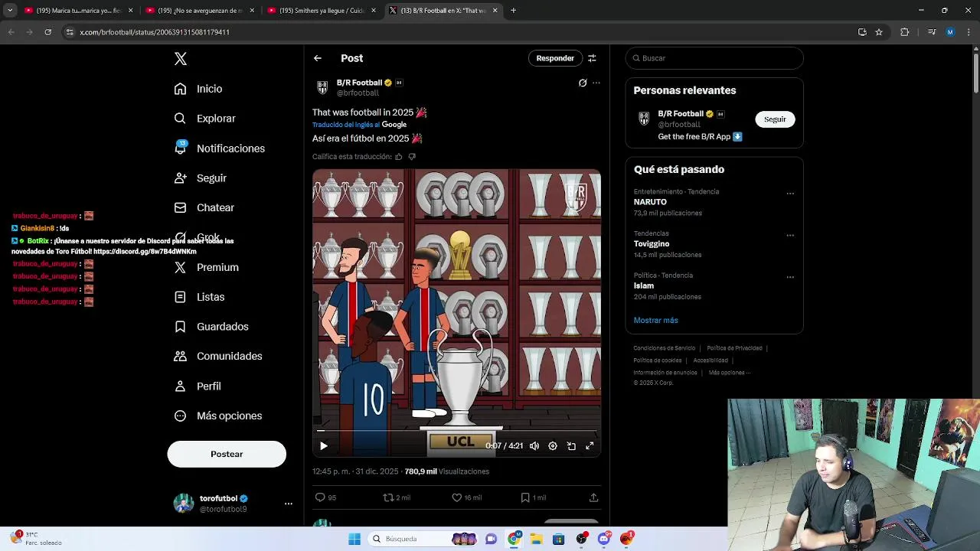Switch to the Smithers ya llegue tab
Viewport: 980px width, 551px height.
322,11
